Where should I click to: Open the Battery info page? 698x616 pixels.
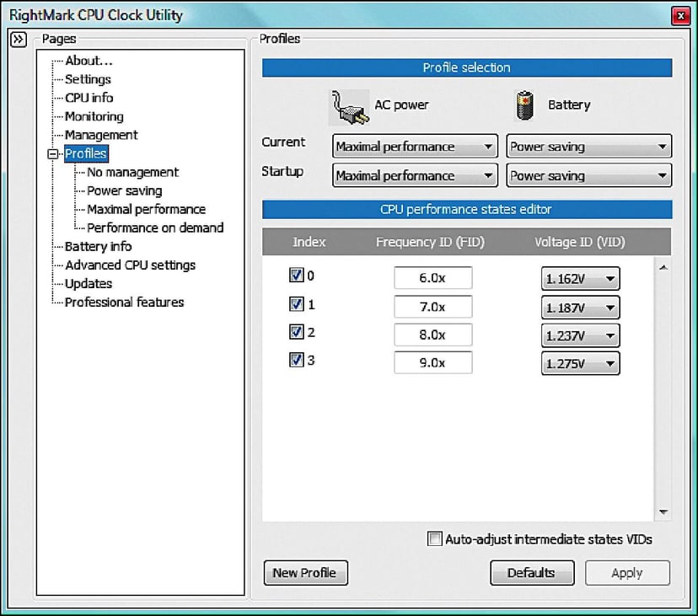coord(98,246)
